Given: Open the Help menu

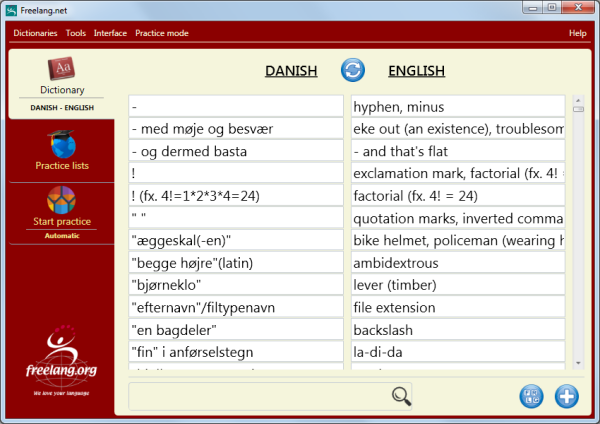Looking at the screenshot, I should click(577, 33).
